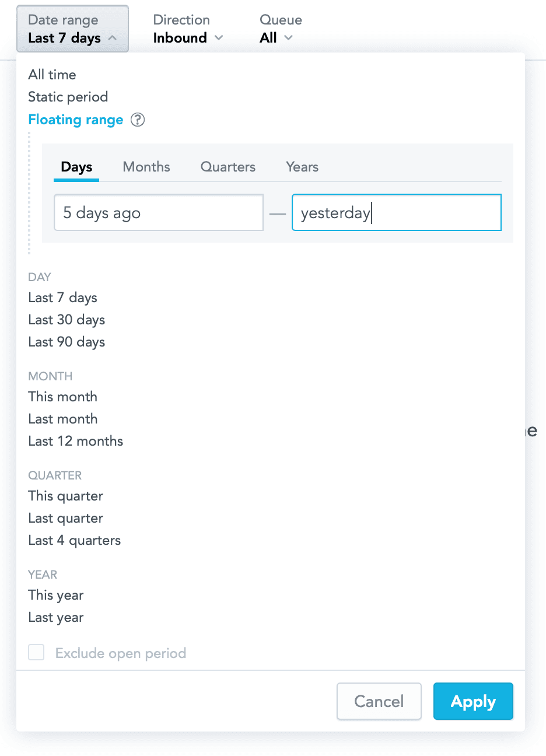Viewport: 546px width, 756px height.
Task: Switch to the Months tab
Action: point(146,167)
